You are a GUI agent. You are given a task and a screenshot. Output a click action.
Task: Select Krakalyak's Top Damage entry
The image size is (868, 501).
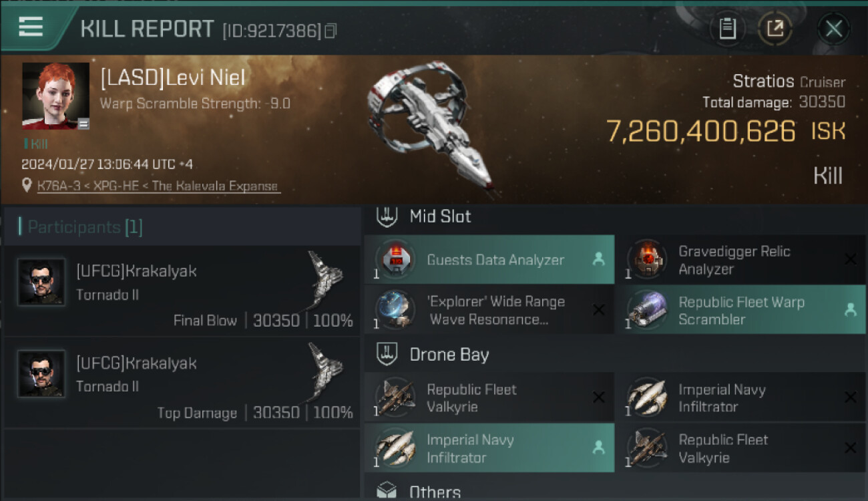coord(182,383)
